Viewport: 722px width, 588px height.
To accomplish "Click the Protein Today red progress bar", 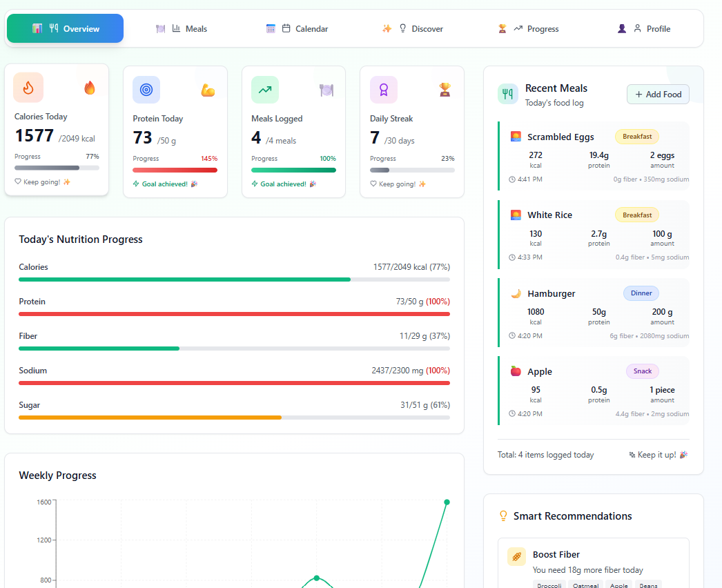I will coord(175,170).
